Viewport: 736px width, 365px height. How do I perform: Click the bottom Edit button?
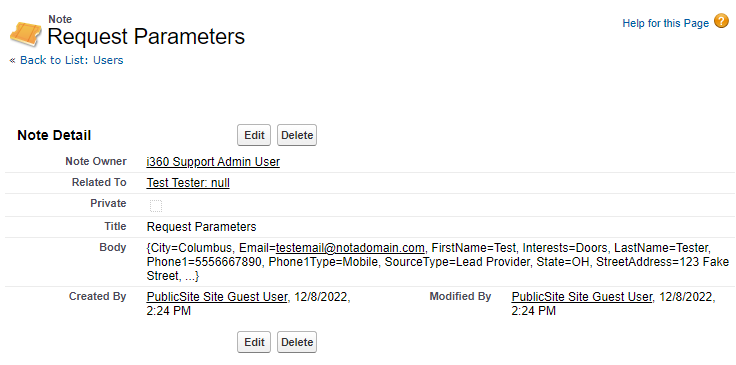coord(254,342)
